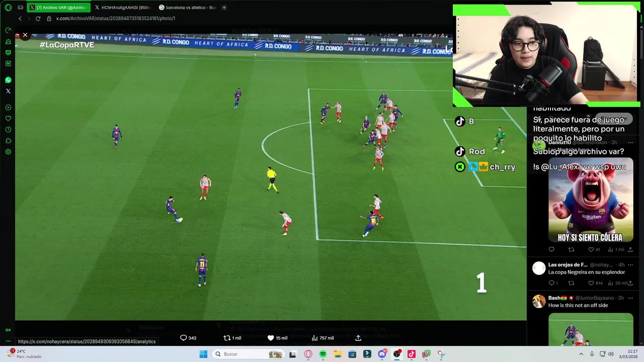Open the M sidebar panel icon

click(8, 63)
